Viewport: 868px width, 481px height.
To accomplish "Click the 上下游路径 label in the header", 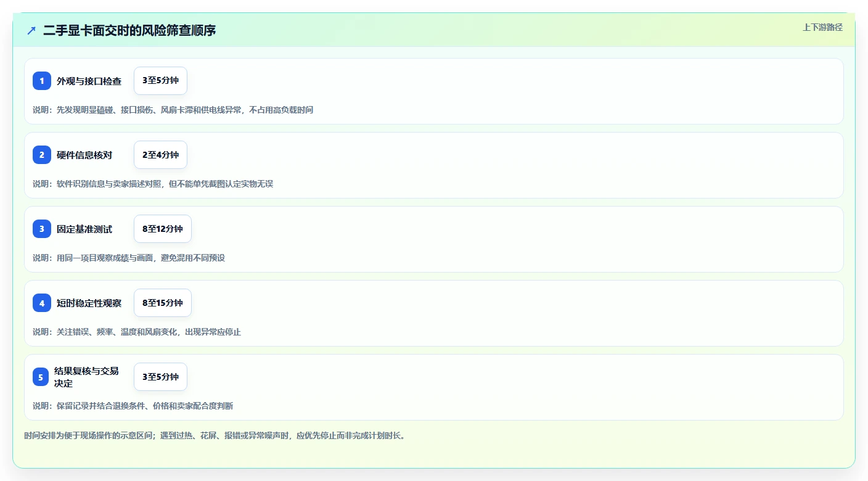I will click(x=822, y=27).
